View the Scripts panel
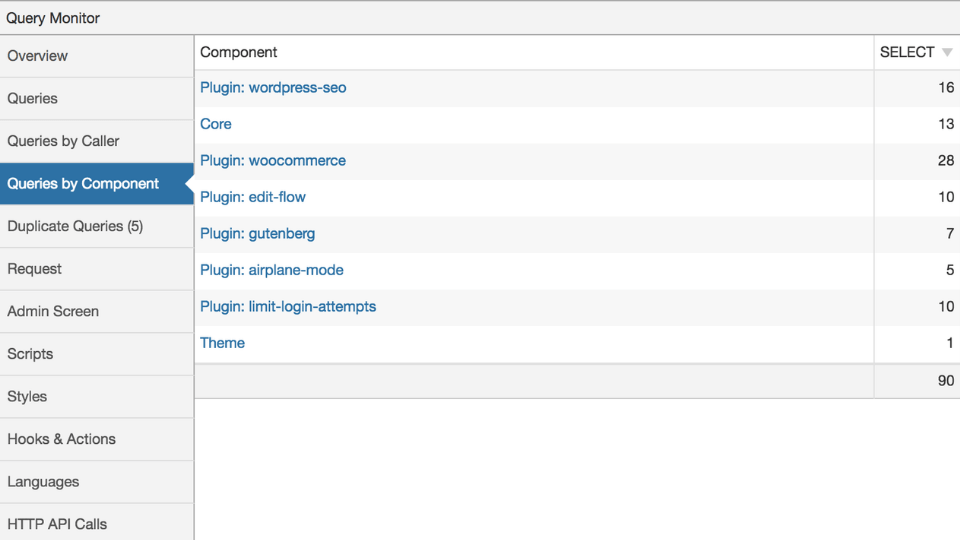 tap(97, 354)
